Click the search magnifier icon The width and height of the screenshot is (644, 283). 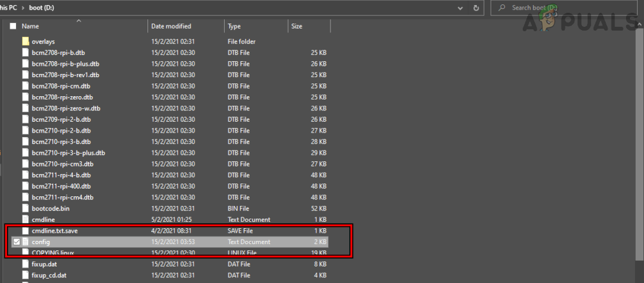502,8
